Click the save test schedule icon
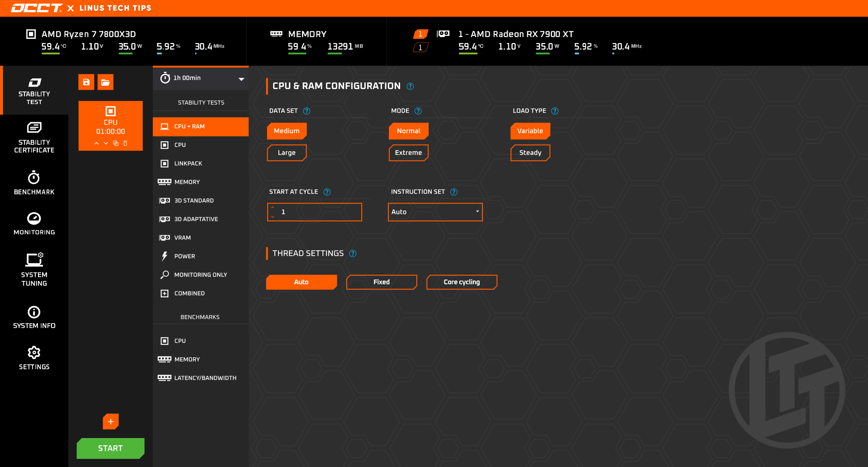This screenshot has height=467, width=868. click(x=86, y=82)
